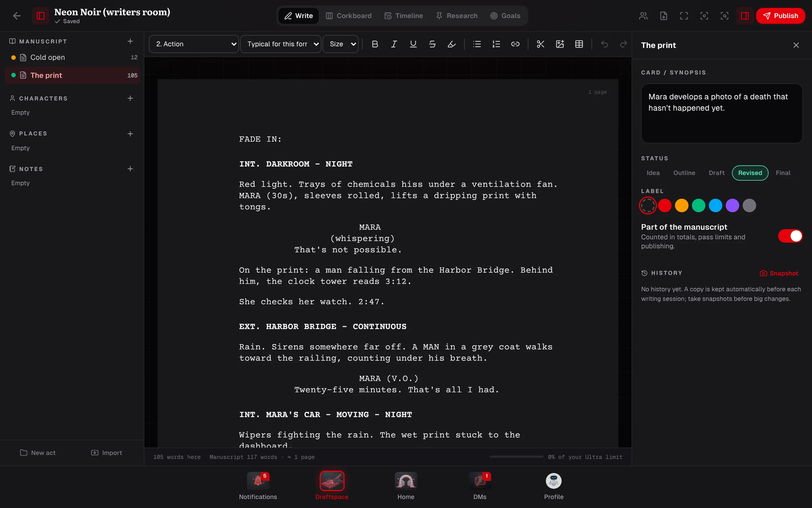This screenshot has width=812, height=508.
Task: Click Import in the sidebar
Action: click(107, 453)
